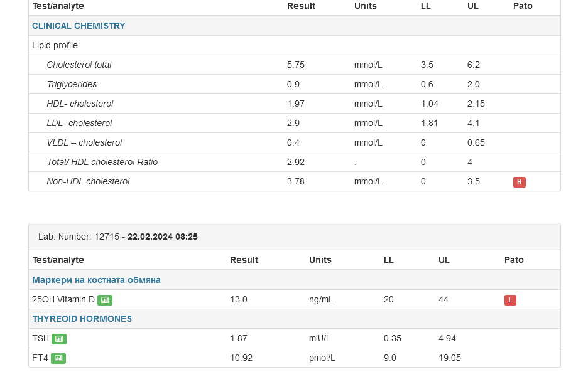Click the Total/ HDL cholesterol Ratio label

(x=102, y=162)
